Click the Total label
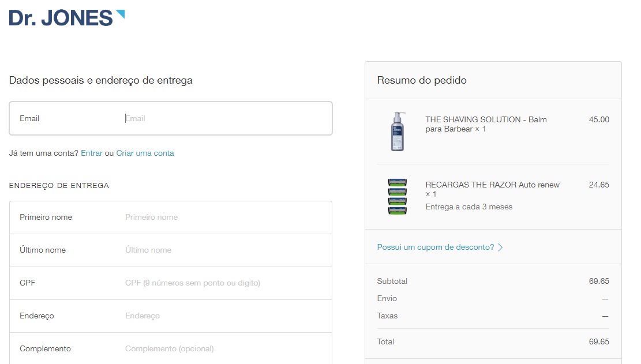 (385, 342)
